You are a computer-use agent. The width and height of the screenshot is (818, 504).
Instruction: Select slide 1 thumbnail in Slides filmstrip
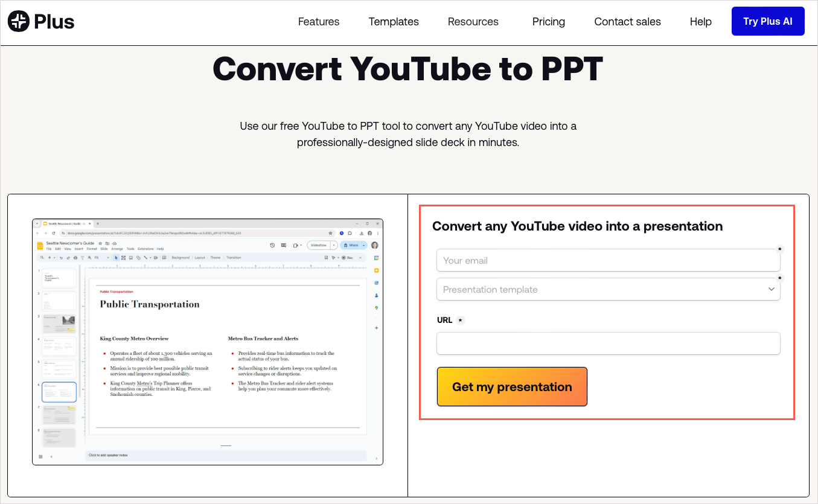59,278
